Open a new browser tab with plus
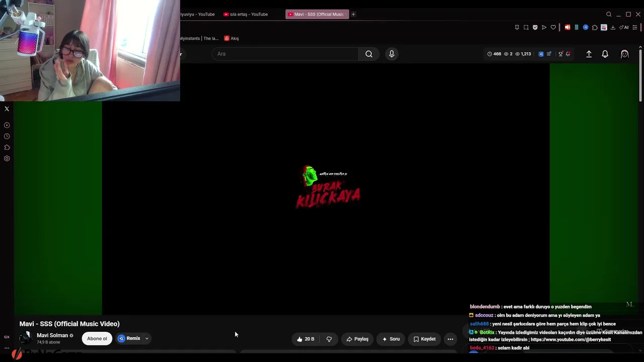Screen dimensions: 644x362 tap(353, 14)
